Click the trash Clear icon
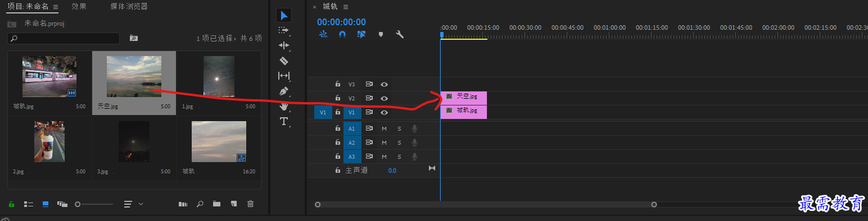Image resolution: width=868 pixels, height=221 pixels. 251,204
